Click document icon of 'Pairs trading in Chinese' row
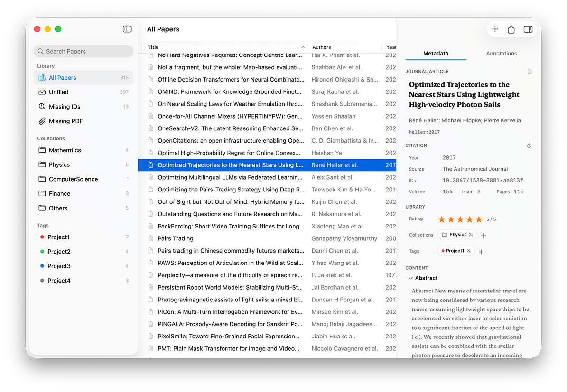This screenshot has width=567, height=392. pyautogui.click(x=151, y=251)
